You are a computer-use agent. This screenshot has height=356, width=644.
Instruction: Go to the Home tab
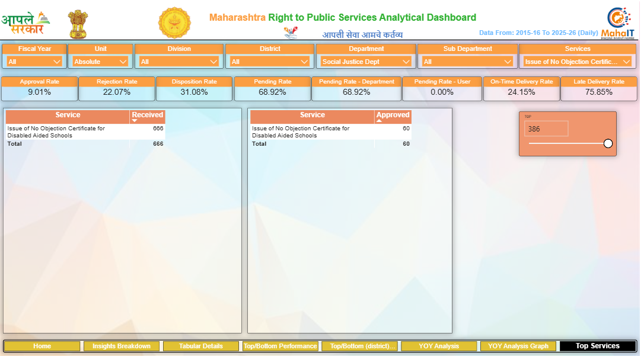[42, 346]
